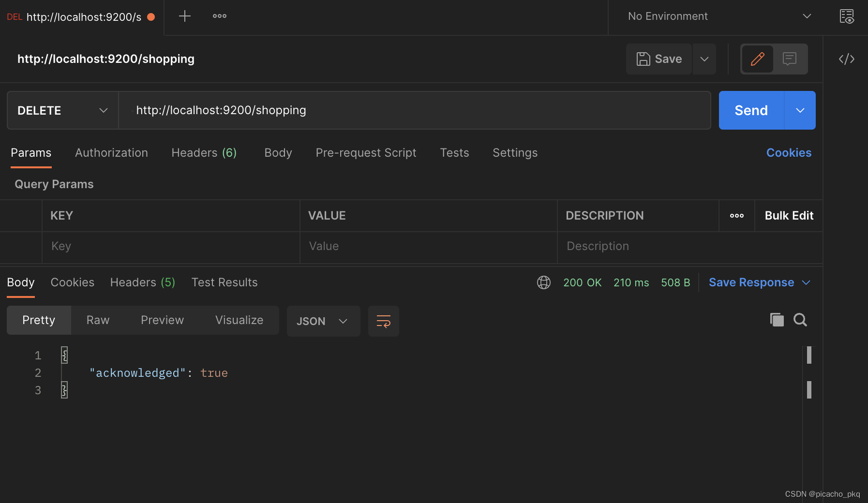The width and height of the screenshot is (868, 503).
Task: Open the DELETE method dropdown
Action: click(x=62, y=110)
